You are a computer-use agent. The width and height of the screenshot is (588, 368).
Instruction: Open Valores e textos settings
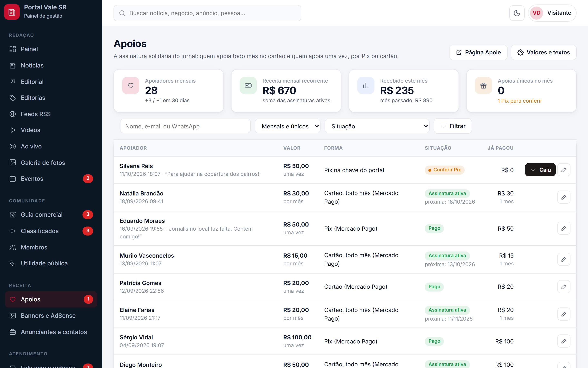point(543,52)
